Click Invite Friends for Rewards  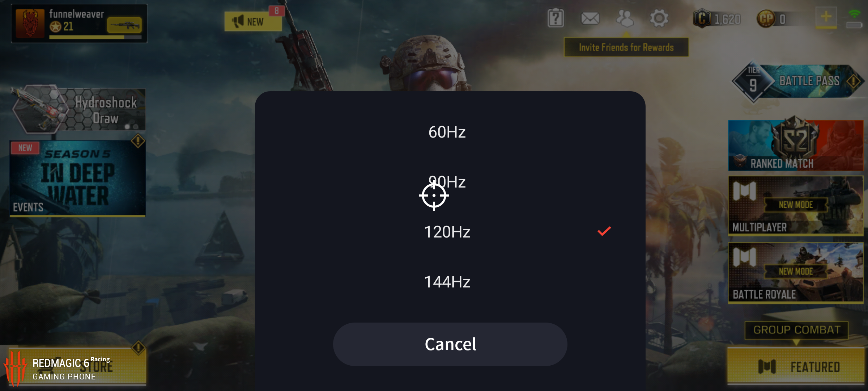click(626, 47)
